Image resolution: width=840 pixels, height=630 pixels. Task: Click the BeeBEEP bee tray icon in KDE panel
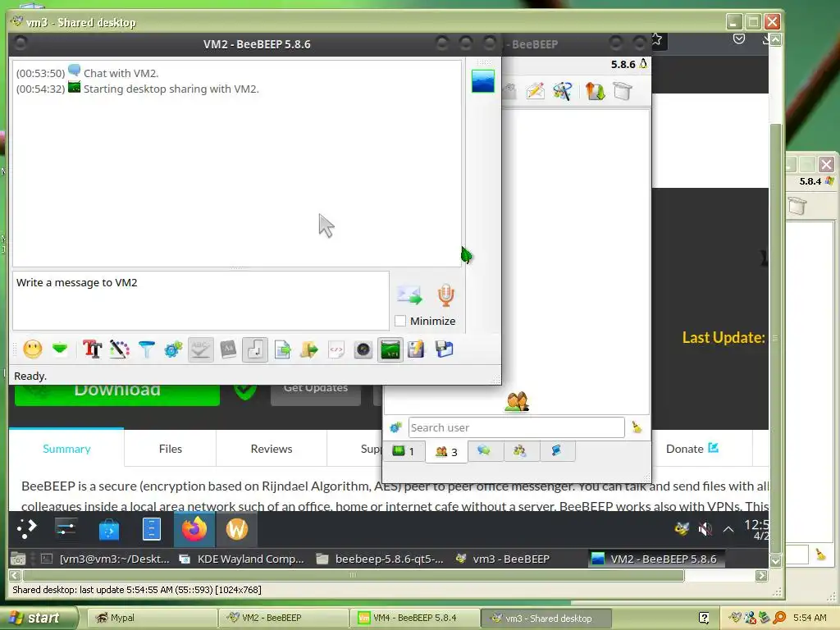[x=682, y=529]
